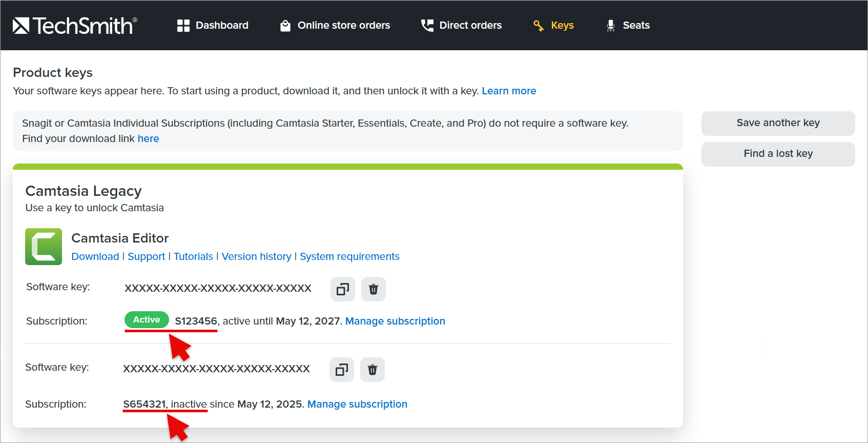Image resolution: width=868 pixels, height=443 pixels.
Task: Open the Support link
Action: (x=147, y=257)
